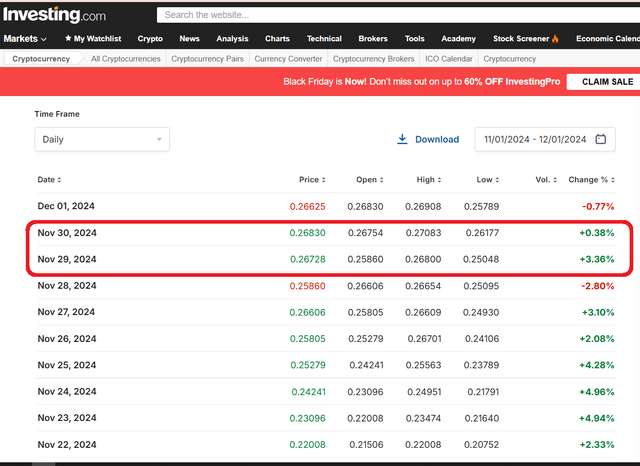This screenshot has width=640, height=466.
Task: Focus the Search the website field
Action: pos(398,15)
